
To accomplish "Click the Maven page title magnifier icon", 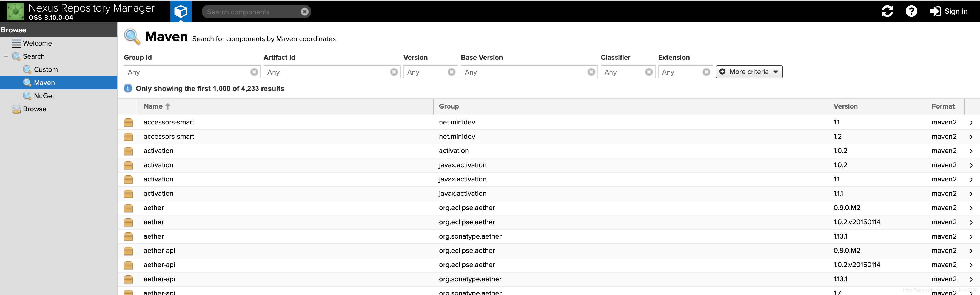I will (x=132, y=36).
